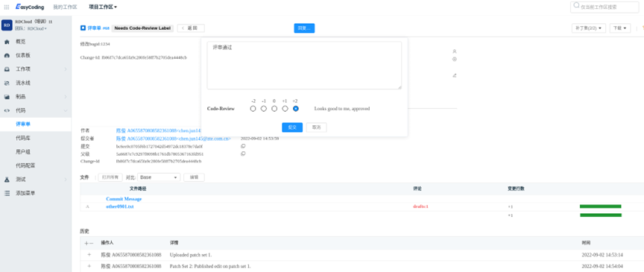
Task: Click the blue 评审单 square icon
Action: tap(83, 28)
